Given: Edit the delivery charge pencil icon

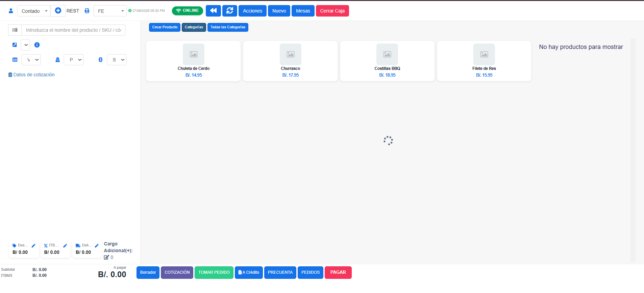Looking at the screenshot, I should click(x=97, y=246).
